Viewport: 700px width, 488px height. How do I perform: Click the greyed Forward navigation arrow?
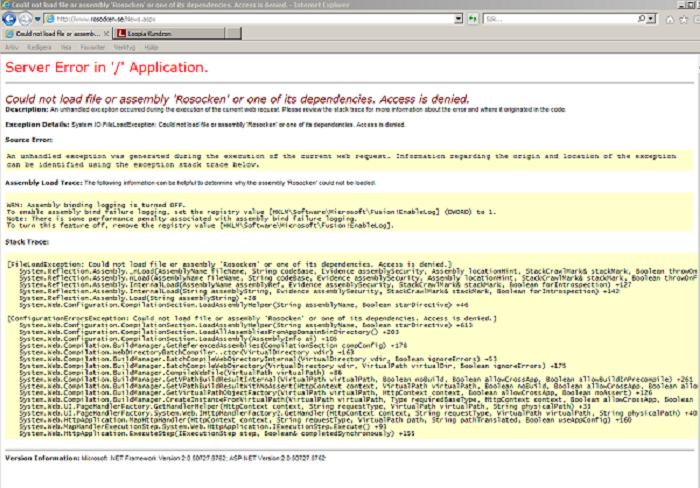pos(25,19)
